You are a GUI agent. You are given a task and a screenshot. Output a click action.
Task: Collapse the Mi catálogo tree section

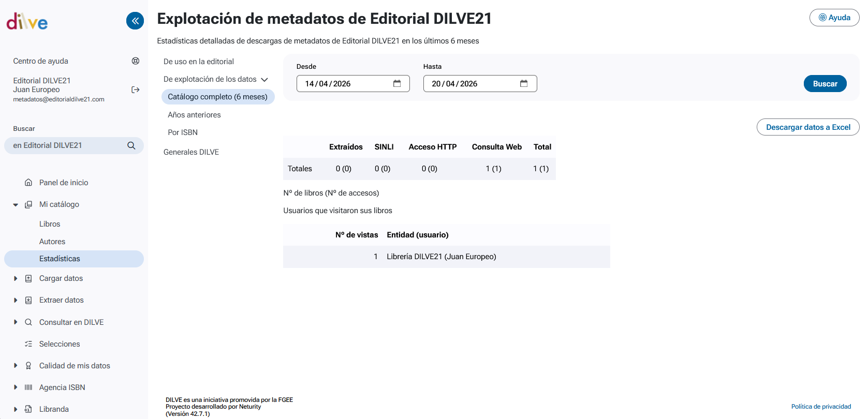16,205
